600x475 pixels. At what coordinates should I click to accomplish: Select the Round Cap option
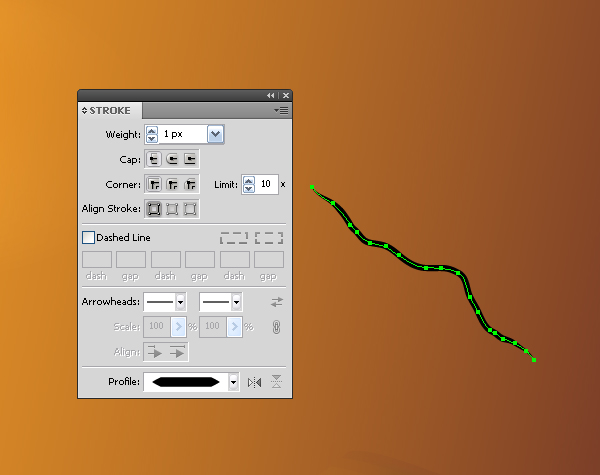[172, 159]
